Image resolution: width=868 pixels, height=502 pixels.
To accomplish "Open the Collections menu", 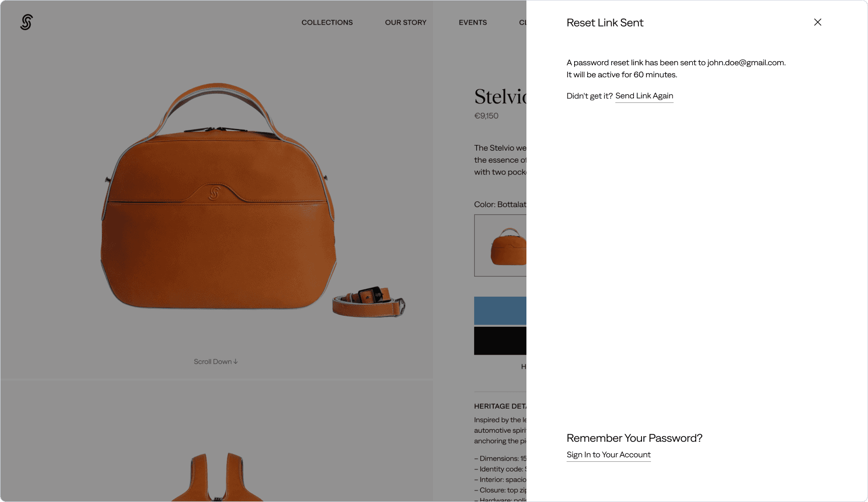I will [x=327, y=23].
